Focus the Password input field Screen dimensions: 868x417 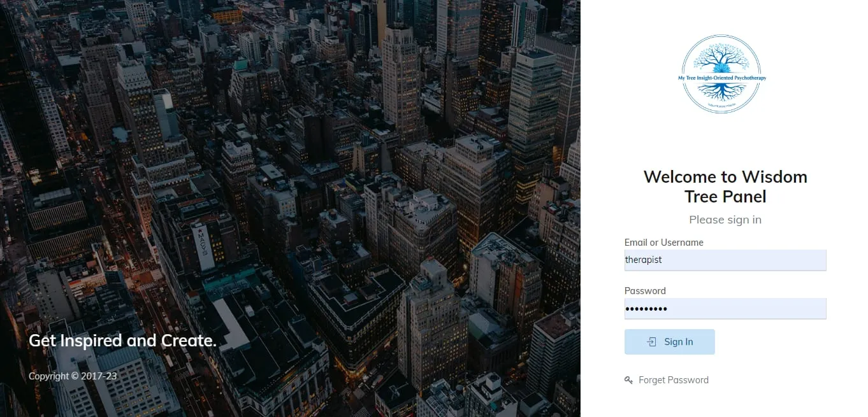coord(725,309)
